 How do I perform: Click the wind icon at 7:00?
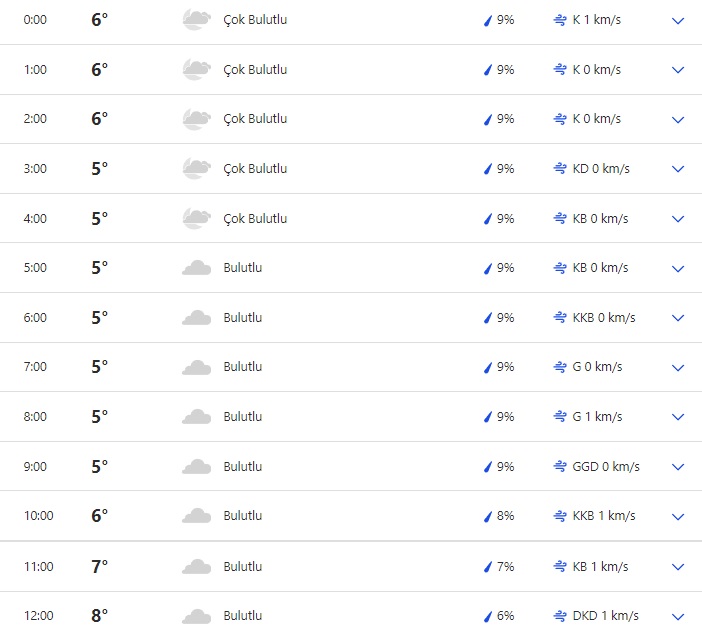(560, 367)
